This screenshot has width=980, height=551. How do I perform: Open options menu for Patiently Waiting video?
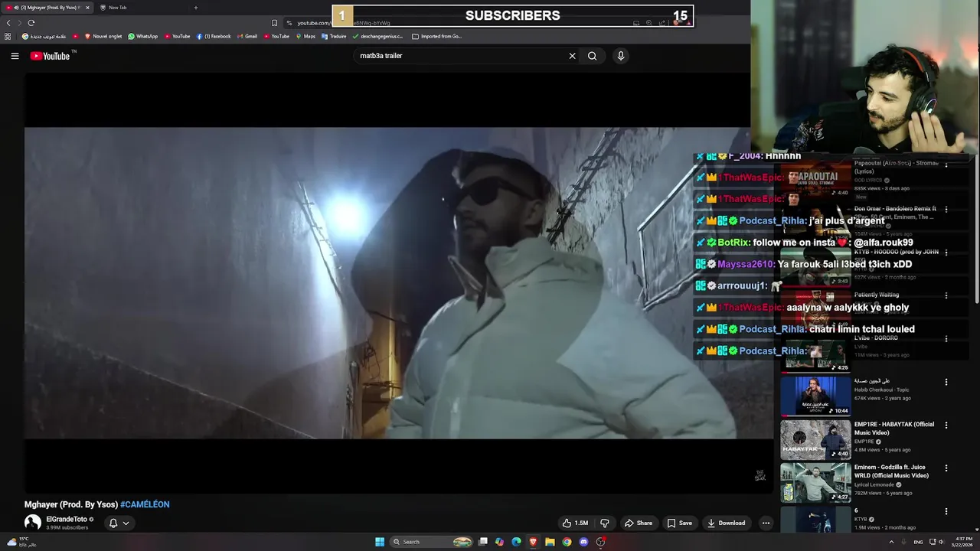(946, 295)
